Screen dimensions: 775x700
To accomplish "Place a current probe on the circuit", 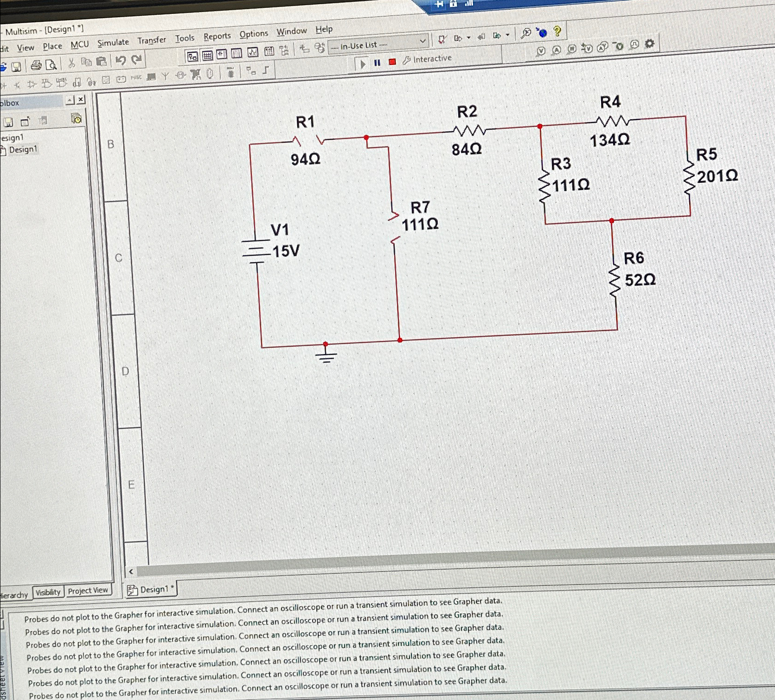I will [x=557, y=50].
